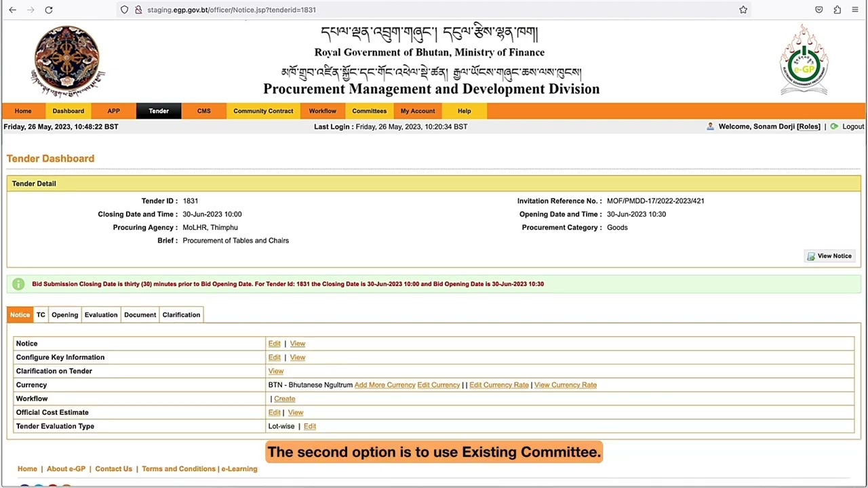The image size is (868, 488).
Task: Edit Configure Key Information
Action: click(274, 357)
